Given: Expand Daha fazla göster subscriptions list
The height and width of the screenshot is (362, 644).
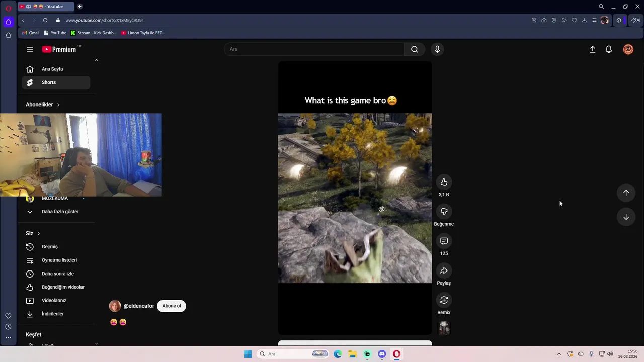Looking at the screenshot, I should click(56, 212).
